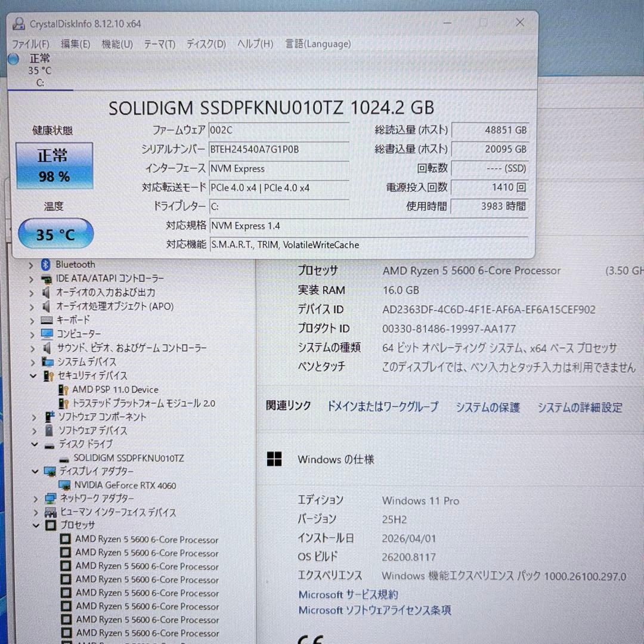Expand the システム デバイス node
This screenshot has height=644, width=644.
pos(32,363)
